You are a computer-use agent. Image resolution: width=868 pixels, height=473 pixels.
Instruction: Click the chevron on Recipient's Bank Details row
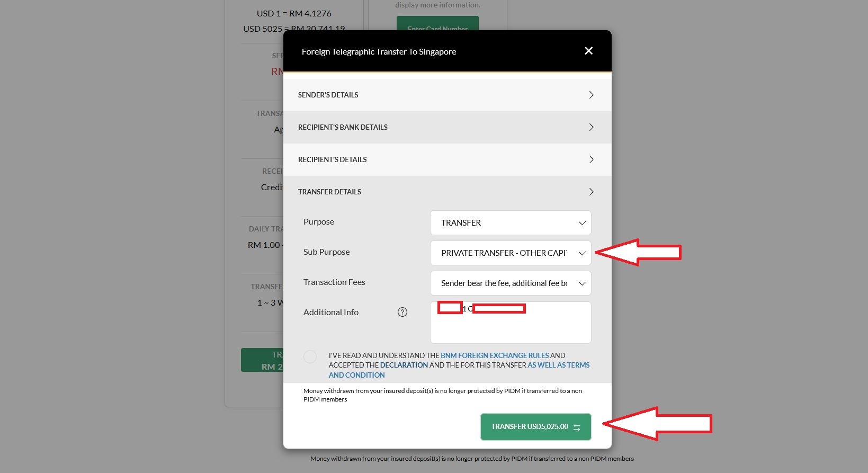(591, 127)
